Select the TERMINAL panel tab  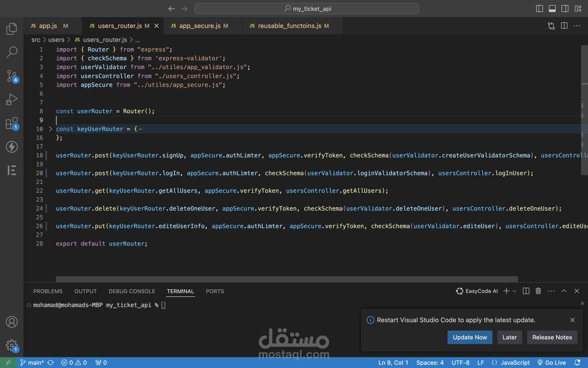[x=180, y=291]
